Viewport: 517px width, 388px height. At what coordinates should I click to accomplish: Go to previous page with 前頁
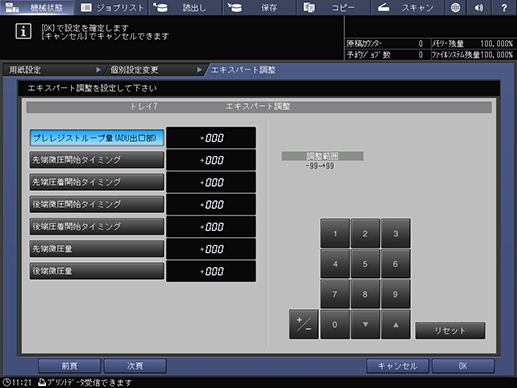[69, 366]
